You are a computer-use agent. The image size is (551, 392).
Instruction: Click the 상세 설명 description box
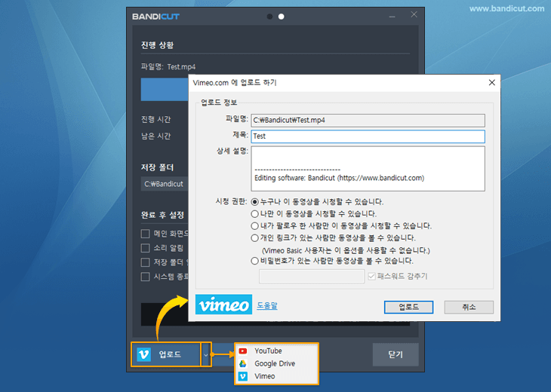[x=368, y=168]
